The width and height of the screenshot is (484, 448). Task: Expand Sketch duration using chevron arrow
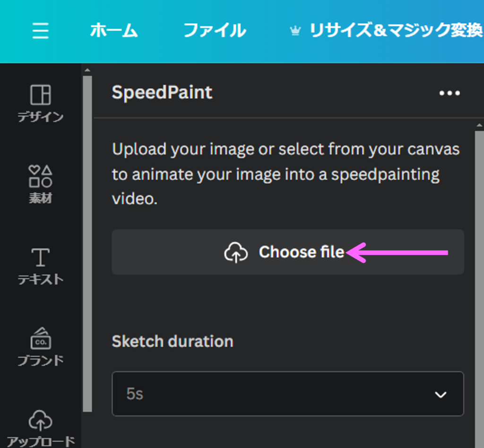441,395
